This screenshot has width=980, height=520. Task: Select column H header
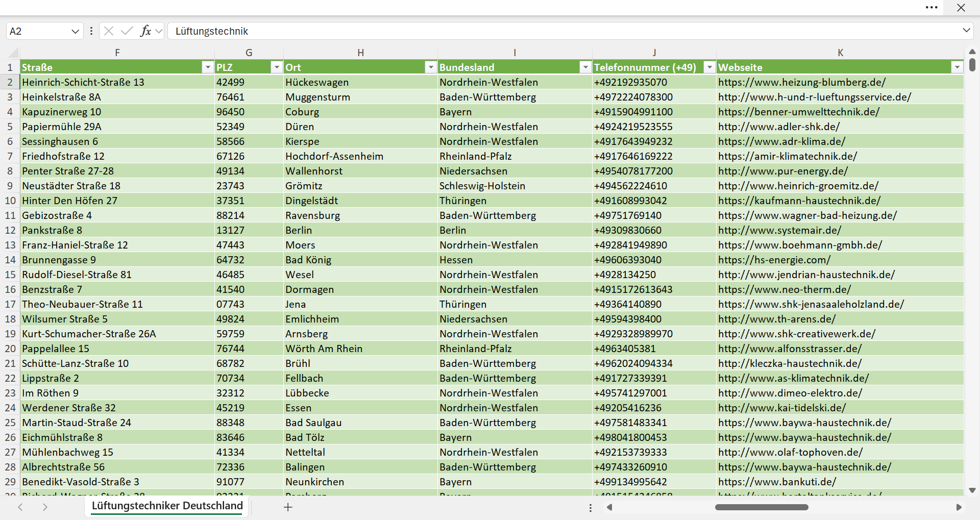[360, 53]
